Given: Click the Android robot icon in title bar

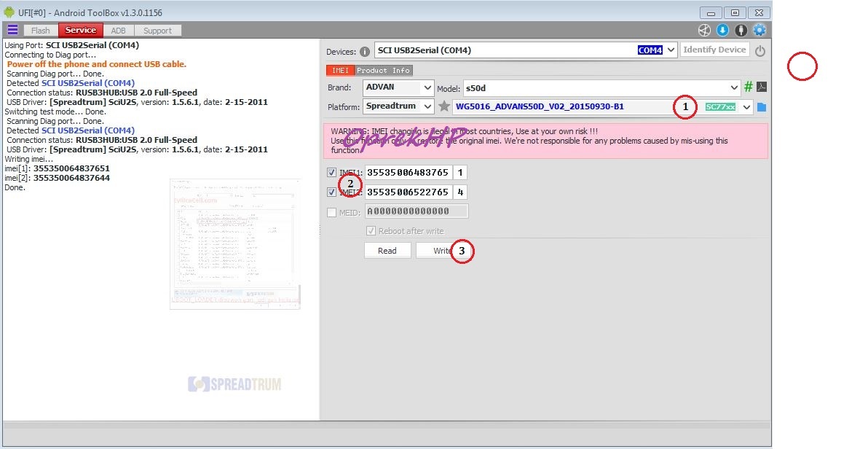Looking at the screenshot, I should (9, 12).
